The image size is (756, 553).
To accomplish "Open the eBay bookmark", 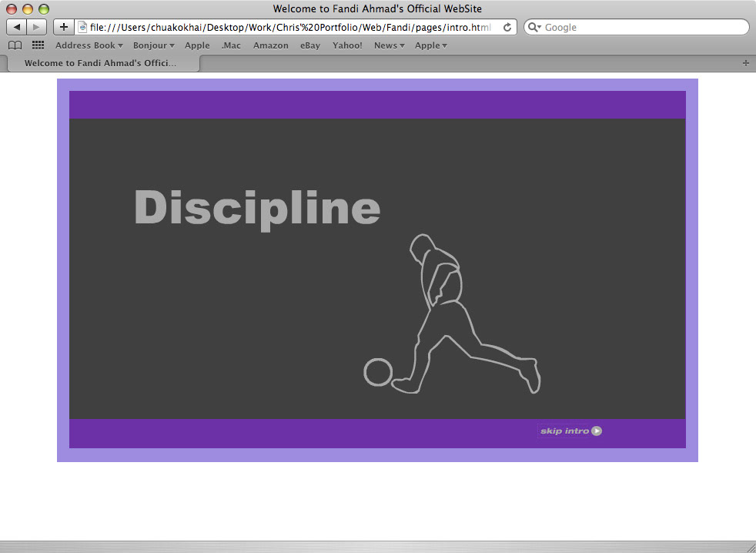I will (x=310, y=45).
